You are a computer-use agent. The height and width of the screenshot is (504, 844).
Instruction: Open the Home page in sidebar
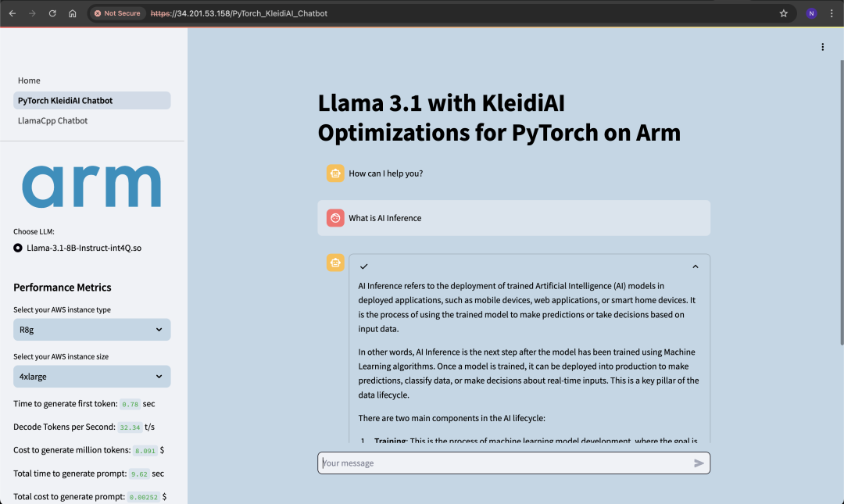[x=30, y=80]
